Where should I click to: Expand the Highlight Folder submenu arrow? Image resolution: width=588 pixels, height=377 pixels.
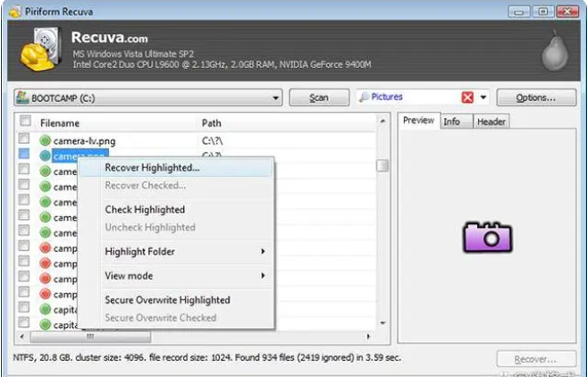(263, 251)
